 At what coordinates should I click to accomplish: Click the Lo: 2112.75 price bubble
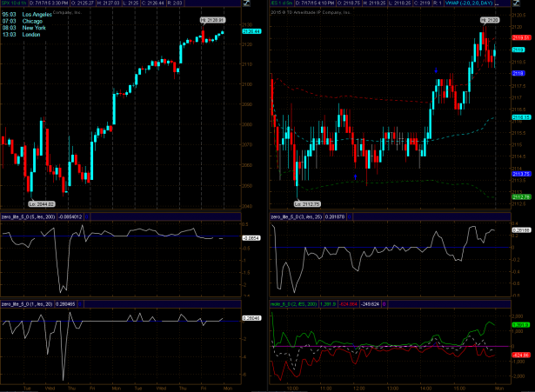point(307,204)
